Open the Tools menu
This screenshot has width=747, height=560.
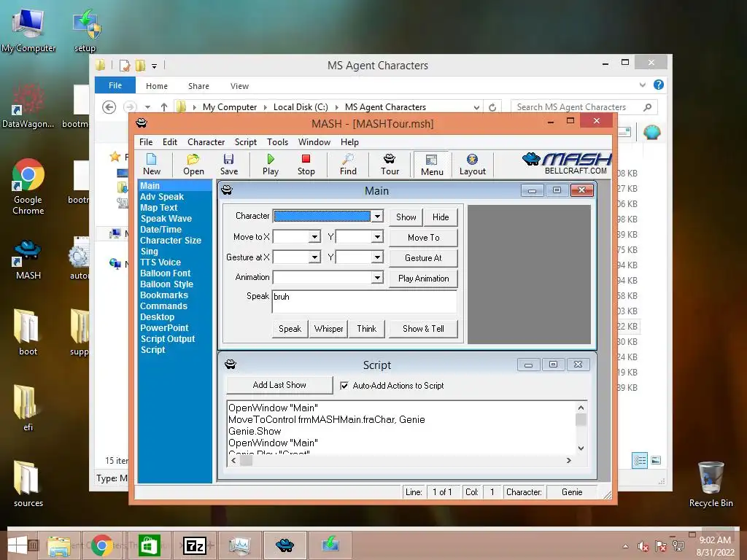(277, 142)
